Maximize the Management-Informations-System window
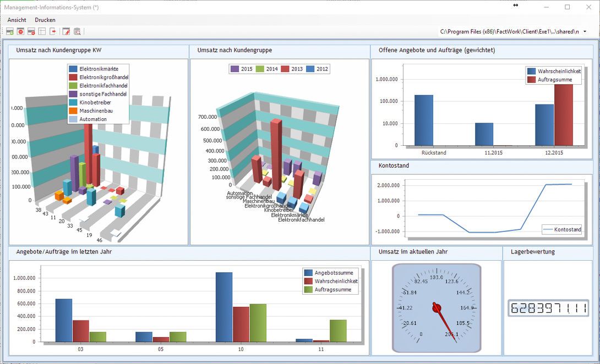Image resolution: width=600 pixels, height=364 pixels. [x=567, y=7]
